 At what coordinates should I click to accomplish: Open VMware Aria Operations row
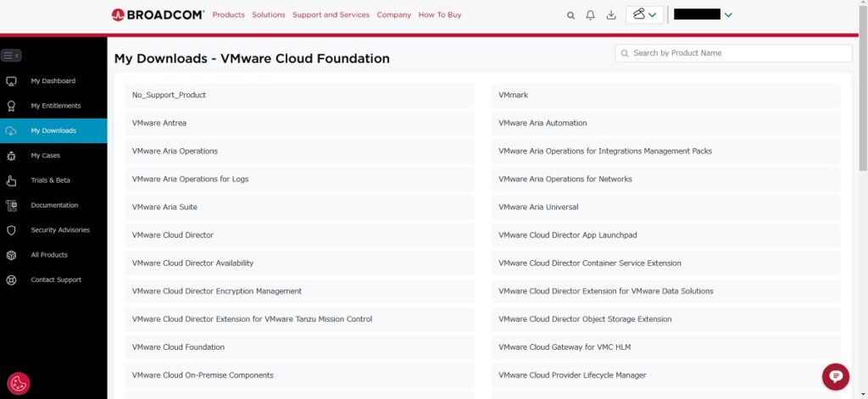(299, 151)
